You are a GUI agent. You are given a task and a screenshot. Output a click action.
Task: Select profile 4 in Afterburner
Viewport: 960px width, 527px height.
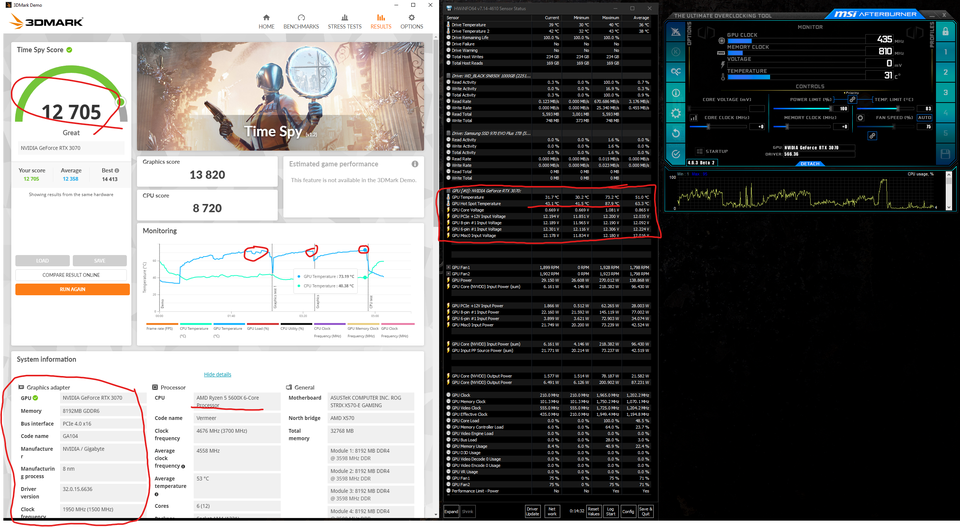(945, 112)
